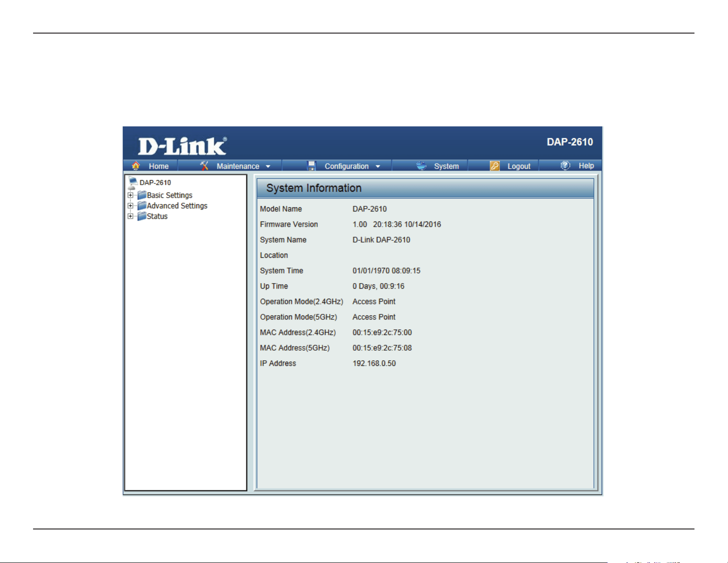The height and width of the screenshot is (563, 728).
Task: Select the Advanced Settings tree label
Action: tap(177, 206)
